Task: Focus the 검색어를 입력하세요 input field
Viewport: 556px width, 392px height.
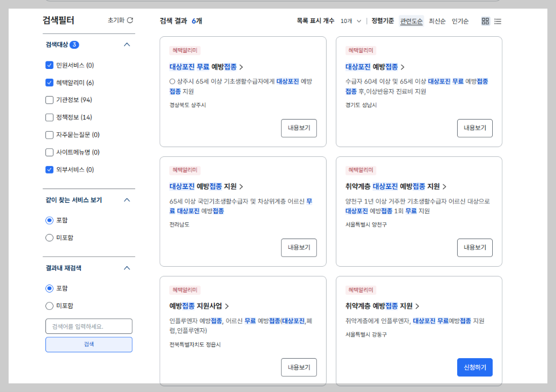Action: point(89,326)
